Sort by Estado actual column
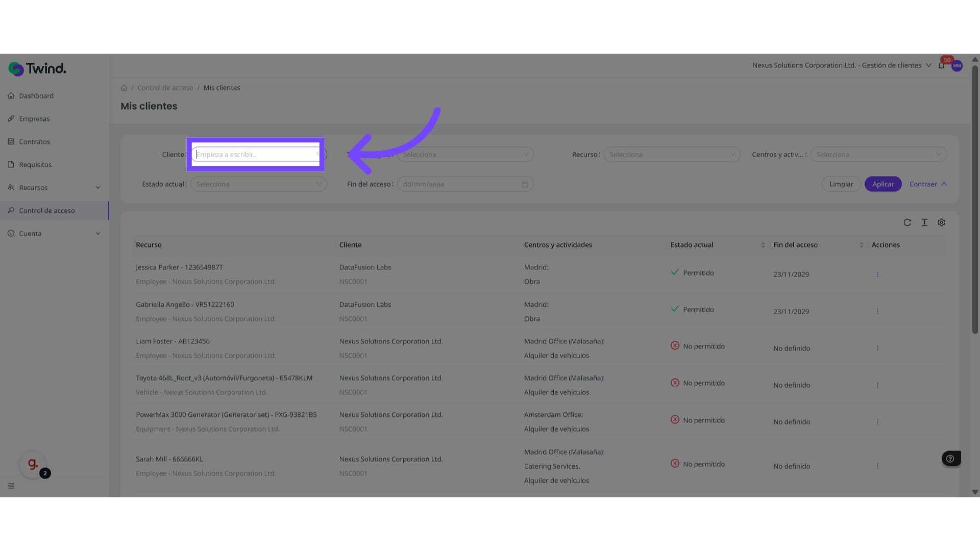The width and height of the screenshot is (980, 551). point(763,245)
